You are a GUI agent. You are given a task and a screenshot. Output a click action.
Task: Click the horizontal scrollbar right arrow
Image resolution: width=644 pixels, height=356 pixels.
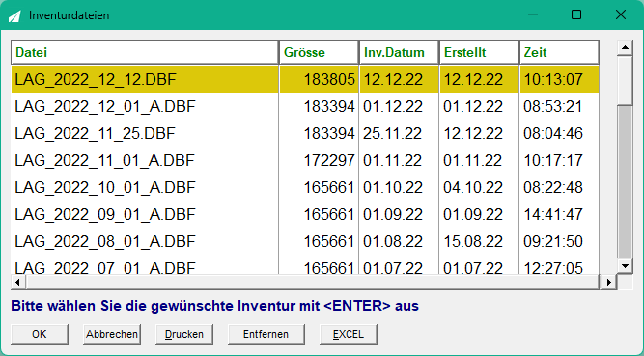(x=608, y=282)
